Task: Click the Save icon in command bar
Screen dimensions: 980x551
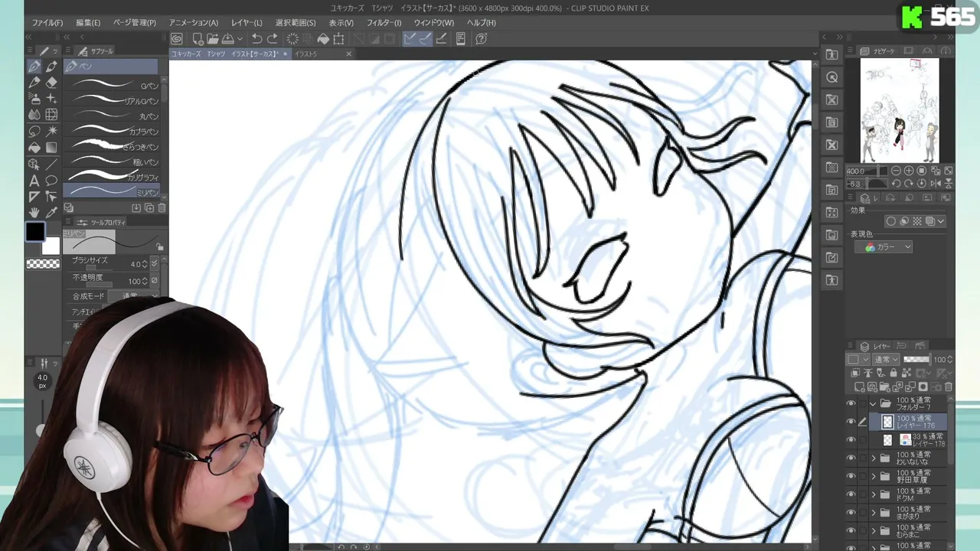Action: point(227,39)
